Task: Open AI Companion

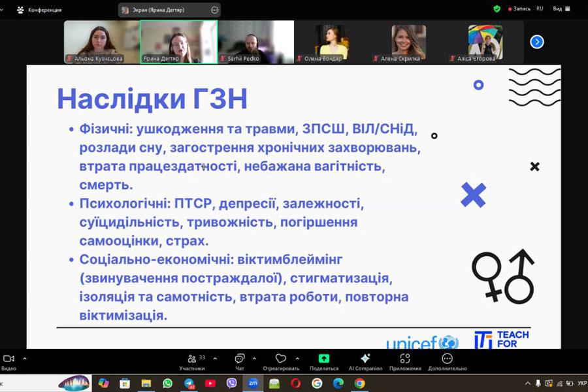Action: 365,360
